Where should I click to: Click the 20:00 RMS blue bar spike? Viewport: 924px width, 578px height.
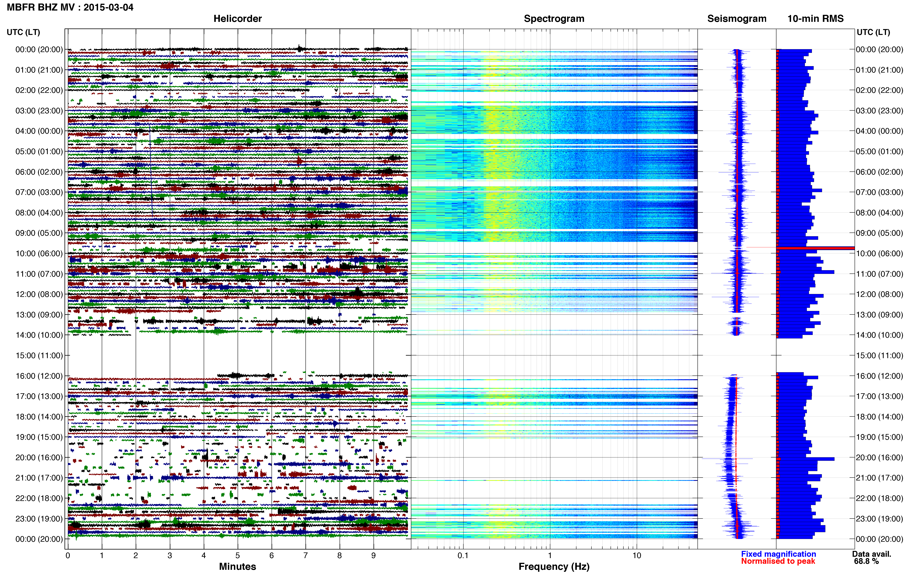tap(806, 459)
